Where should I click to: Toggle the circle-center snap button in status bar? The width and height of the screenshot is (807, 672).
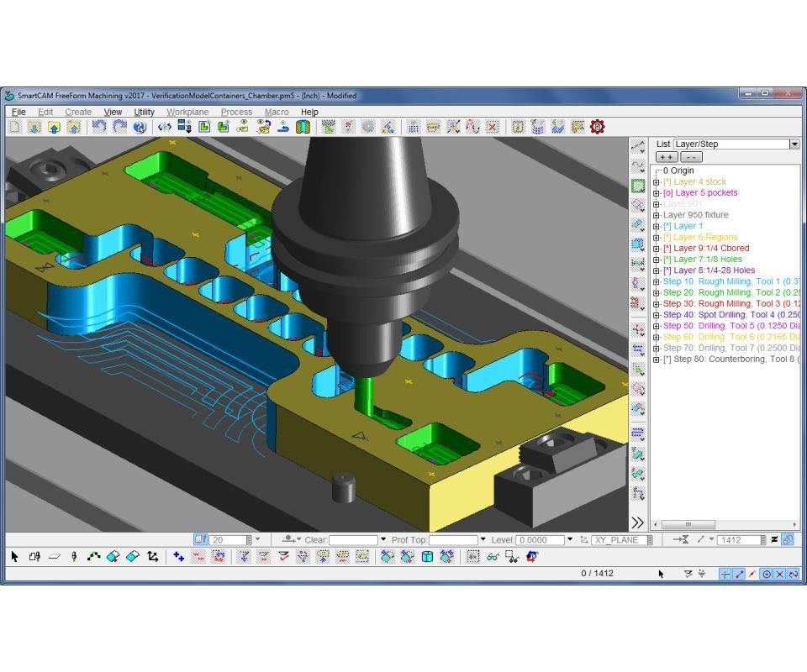[767, 574]
